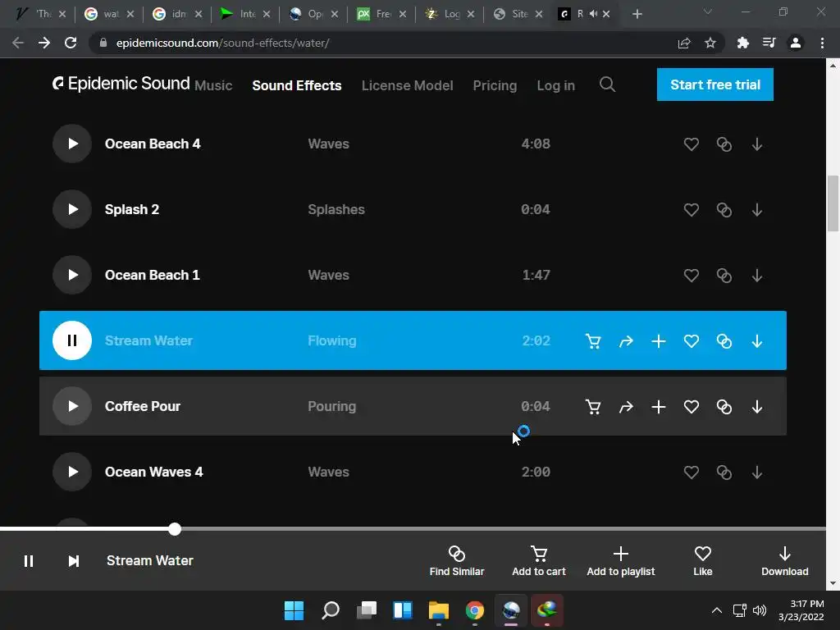This screenshot has height=630, width=840.
Task: Like the Ocean Beach 1 track
Action: pyautogui.click(x=691, y=276)
